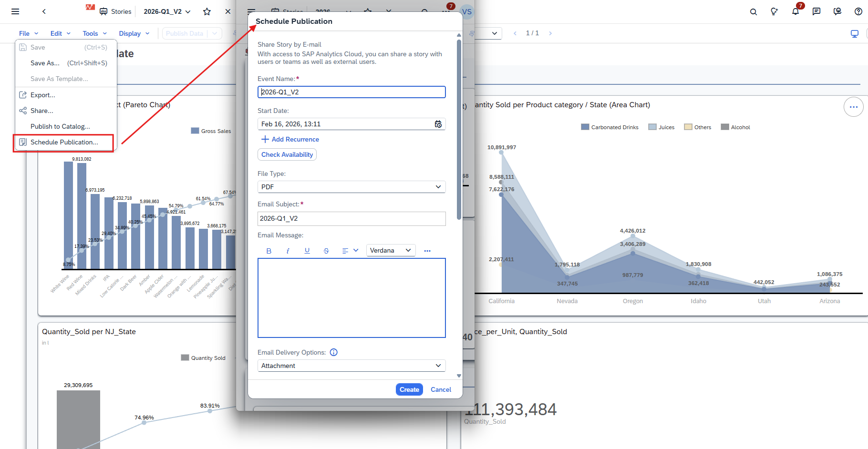Show more email formatting options
This screenshot has height=449, width=868.
coord(427,251)
